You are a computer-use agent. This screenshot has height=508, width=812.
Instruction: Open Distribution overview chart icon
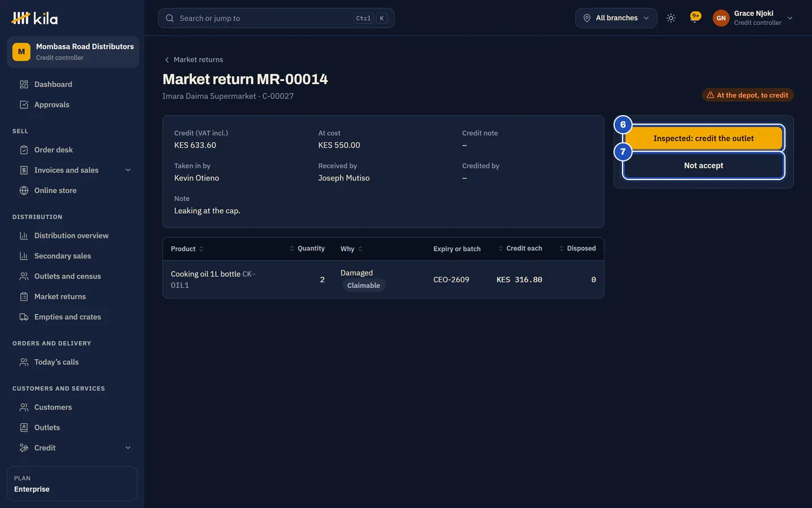(24, 236)
